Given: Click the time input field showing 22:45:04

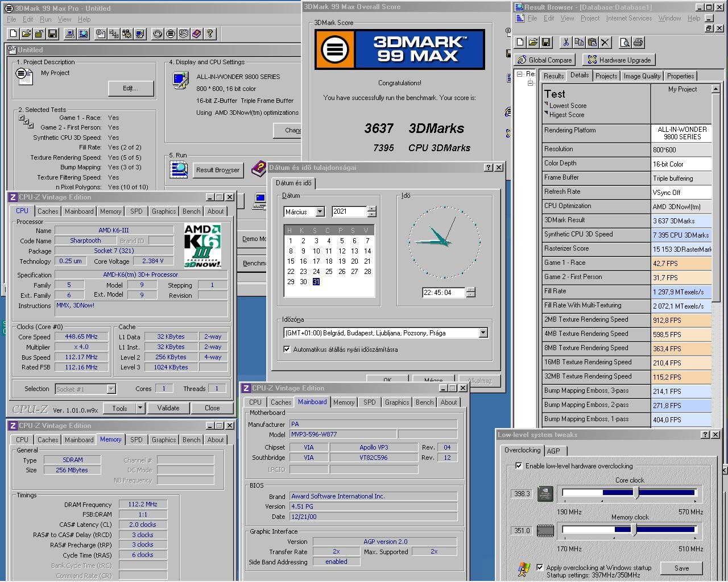Looking at the screenshot, I should click(444, 293).
